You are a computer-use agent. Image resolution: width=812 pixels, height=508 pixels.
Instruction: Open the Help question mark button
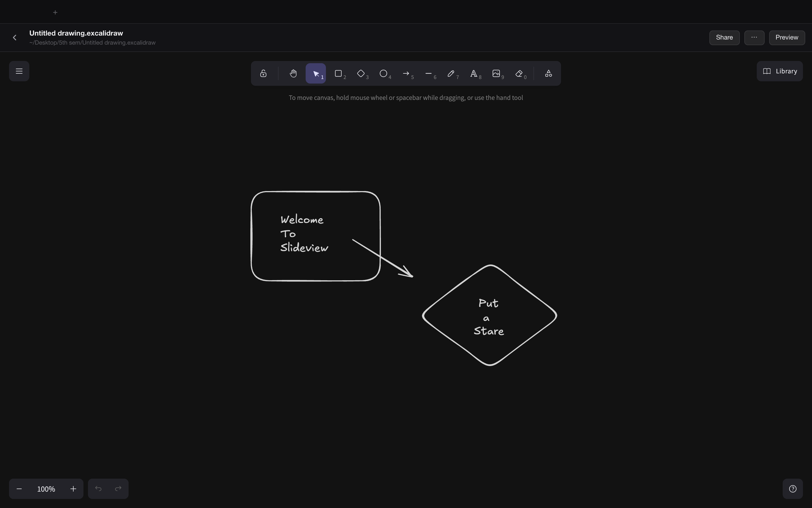pos(793,489)
